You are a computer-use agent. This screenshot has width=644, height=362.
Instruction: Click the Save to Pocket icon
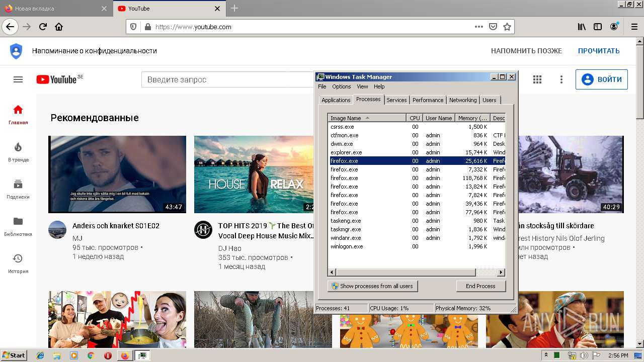[x=493, y=27]
